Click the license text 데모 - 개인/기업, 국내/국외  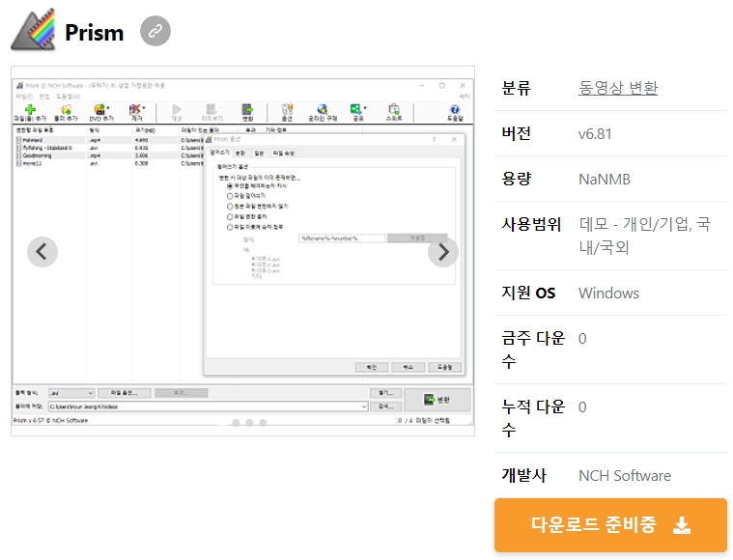[x=645, y=236]
